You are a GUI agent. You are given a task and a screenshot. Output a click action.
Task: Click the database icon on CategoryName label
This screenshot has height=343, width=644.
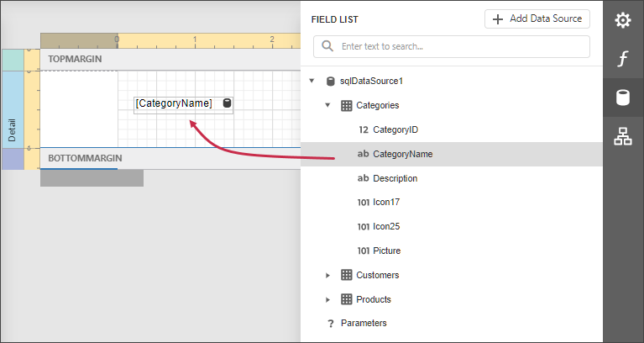tap(227, 103)
